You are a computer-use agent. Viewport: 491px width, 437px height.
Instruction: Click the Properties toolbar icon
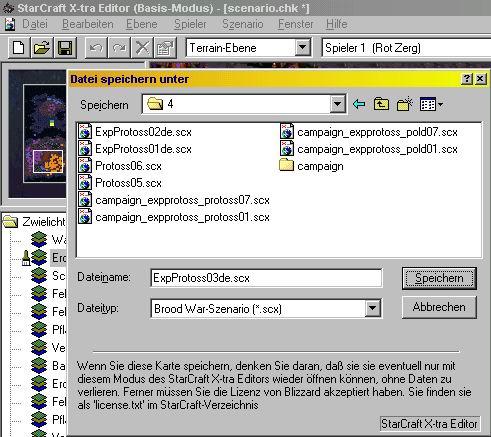(165, 48)
